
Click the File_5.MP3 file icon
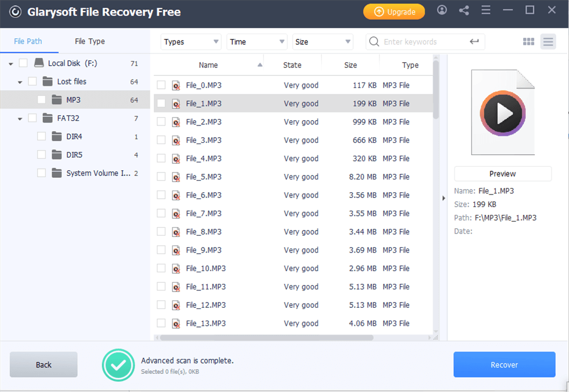176,177
